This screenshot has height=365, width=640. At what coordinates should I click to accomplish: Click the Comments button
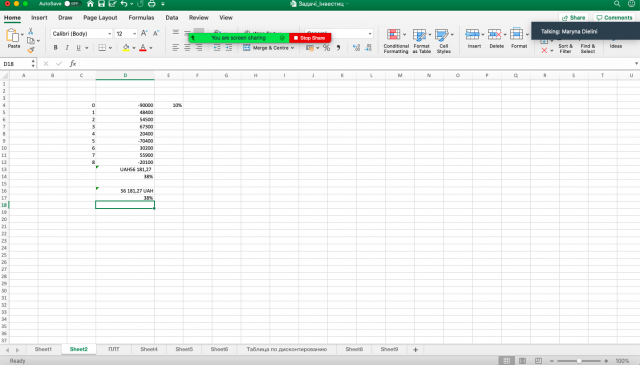point(614,18)
